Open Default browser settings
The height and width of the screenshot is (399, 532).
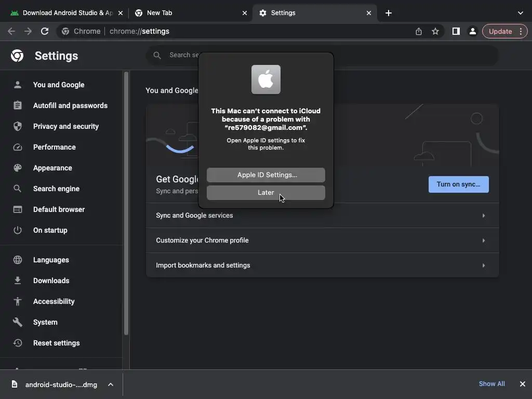pos(59,209)
